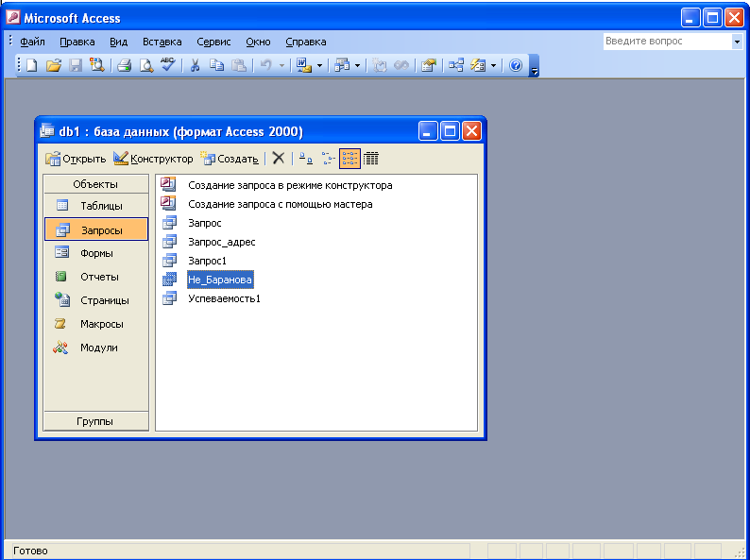Open the Справка menu
Image resolution: width=750 pixels, height=560 pixels.
pos(306,42)
